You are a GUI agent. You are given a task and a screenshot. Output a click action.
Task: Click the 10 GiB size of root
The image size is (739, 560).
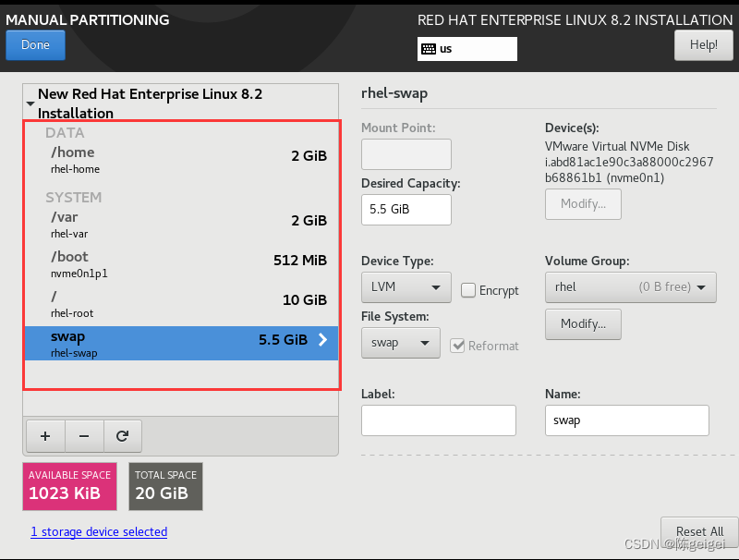(x=305, y=299)
